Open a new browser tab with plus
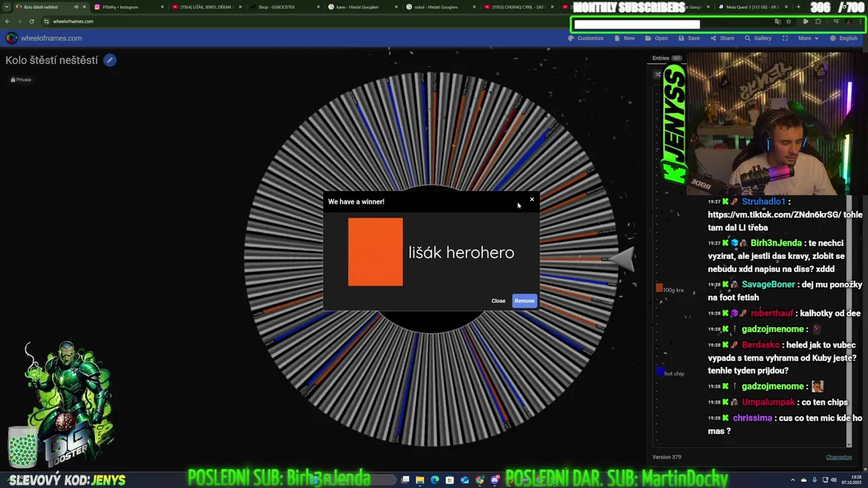The height and width of the screenshot is (488, 868). (x=798, y=7)
